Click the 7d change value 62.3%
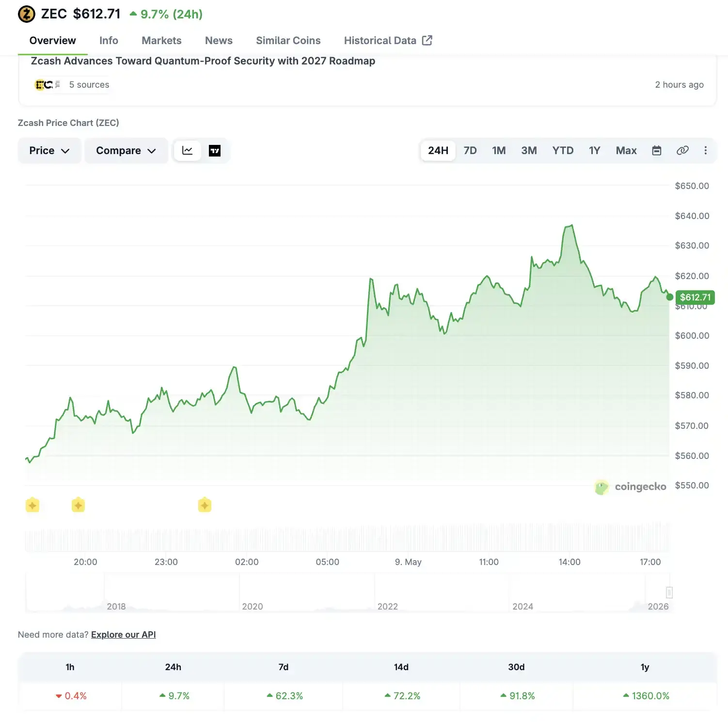 285,696
